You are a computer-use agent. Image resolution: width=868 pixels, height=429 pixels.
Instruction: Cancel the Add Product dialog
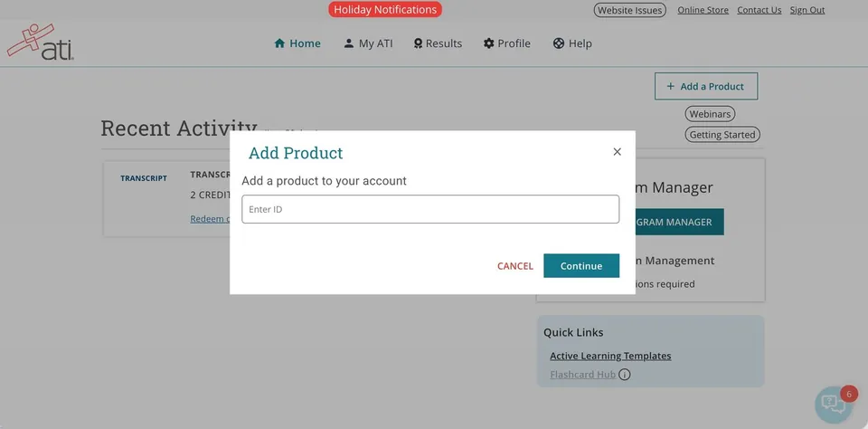coord(514,266)
